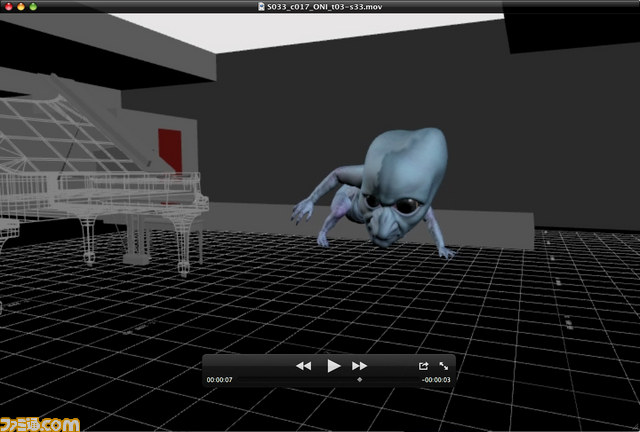The width and height of the screenshot is (640, 432).
Task: Close the QuickTime window with red button
Action: tap(9, 7)
